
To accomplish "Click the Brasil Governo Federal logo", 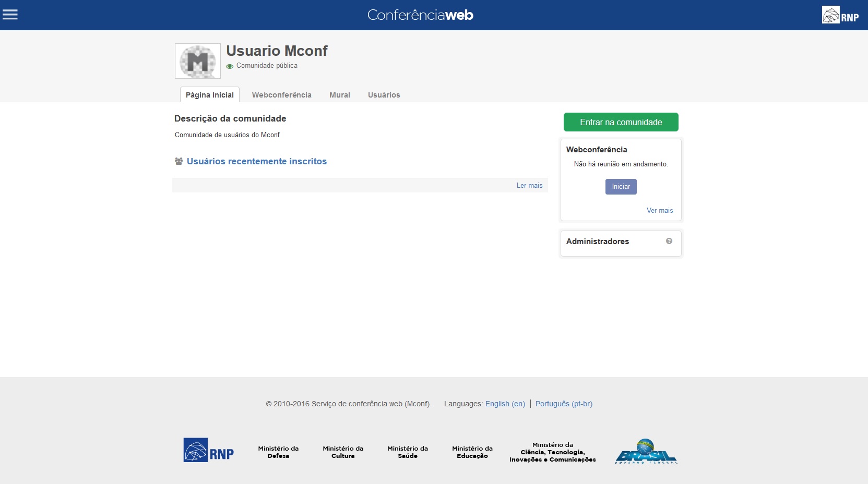I will coord(646,452).
